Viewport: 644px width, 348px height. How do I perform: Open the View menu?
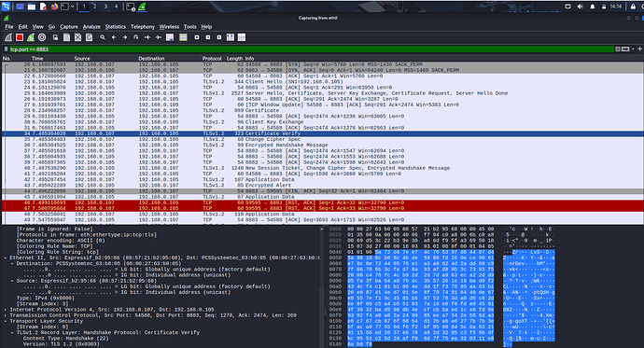pyautogui.click(x=37, y=27)
